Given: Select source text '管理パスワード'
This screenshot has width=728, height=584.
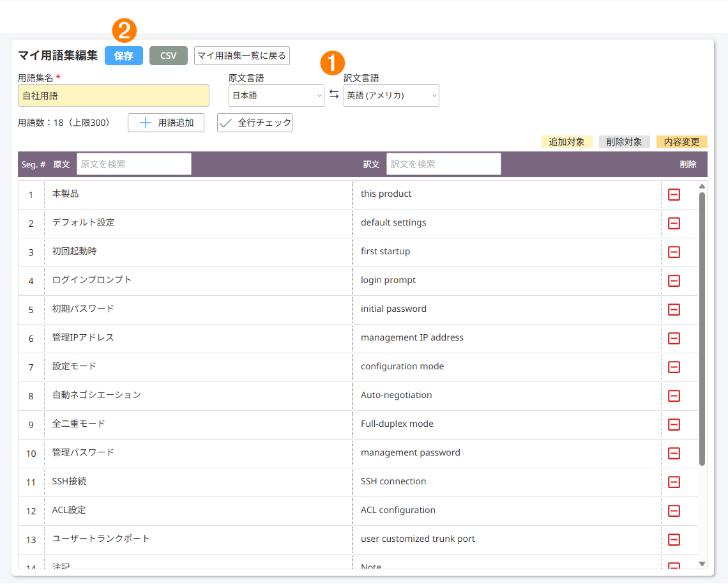Looking at the screenshot, I should click(x=83, y=453).
